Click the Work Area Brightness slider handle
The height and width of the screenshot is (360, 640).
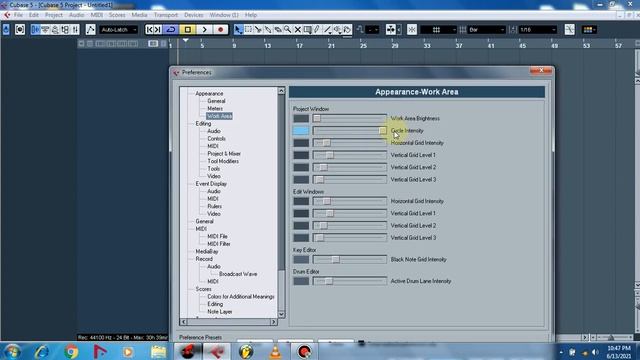coord(317,118)
